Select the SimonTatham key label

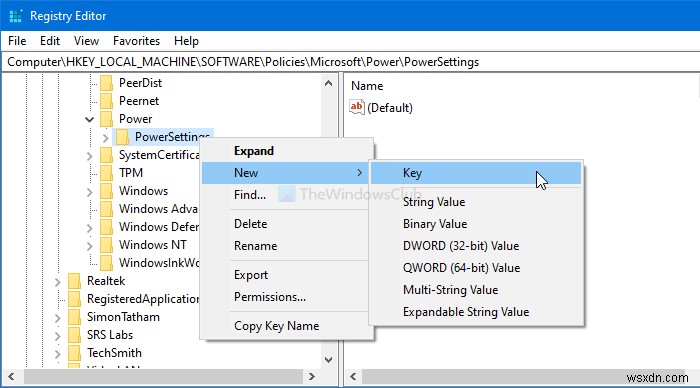[x=123, y=317]
